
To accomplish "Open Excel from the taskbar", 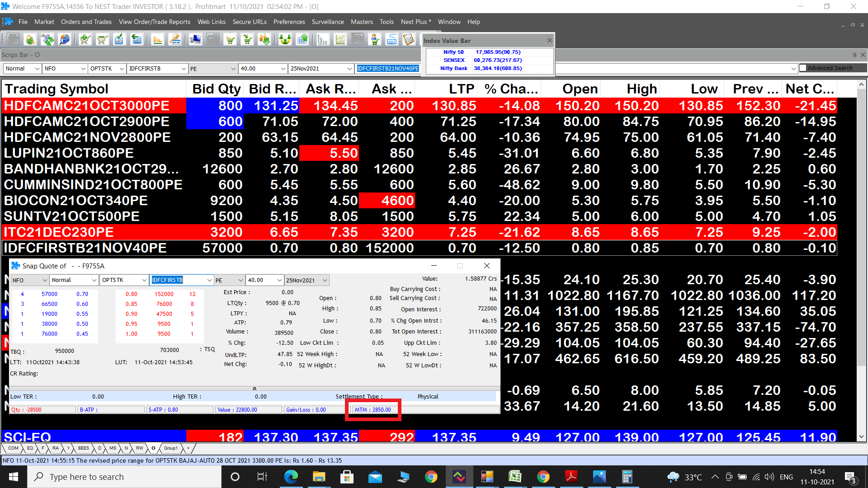I will pos(515,477).
